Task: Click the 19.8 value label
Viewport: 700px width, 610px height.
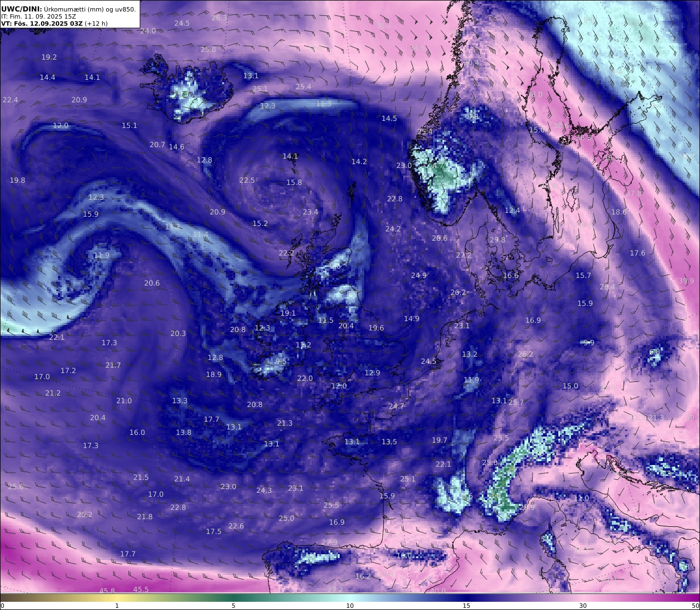Action: coord(17,181)
